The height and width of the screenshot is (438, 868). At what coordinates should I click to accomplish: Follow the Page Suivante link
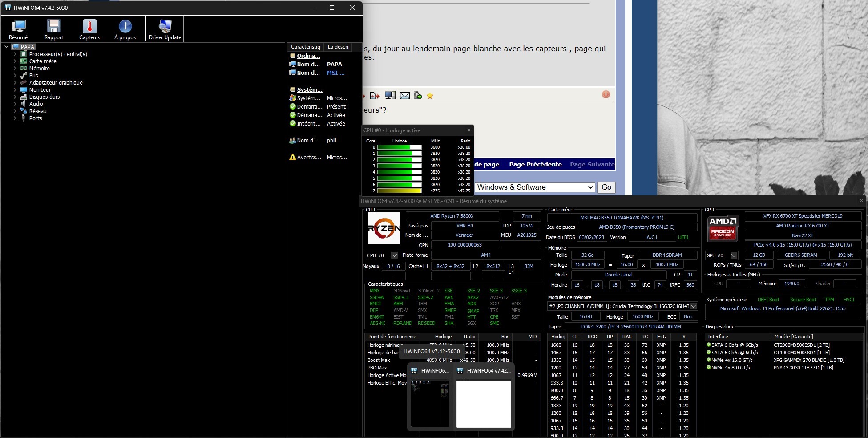pyautogui.click(x=592, y=164)
